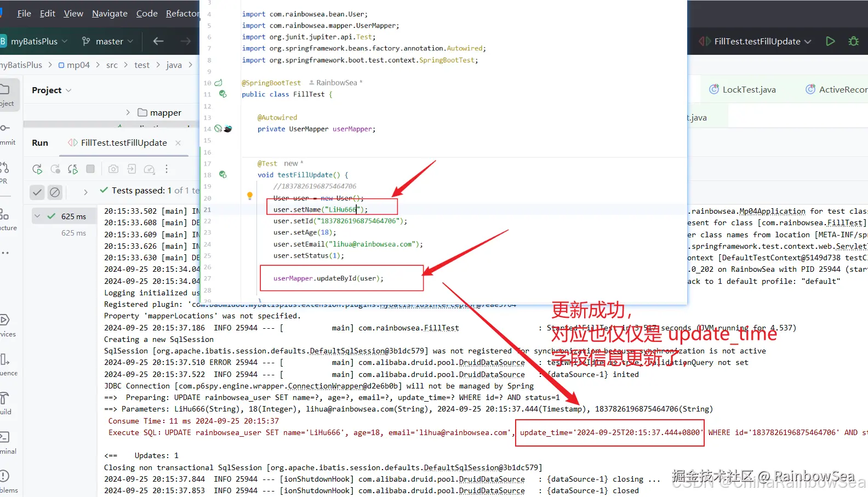868x497 pixels.
Task: Click the RainbowSea author inlay hint
Action: coord(335,83)
